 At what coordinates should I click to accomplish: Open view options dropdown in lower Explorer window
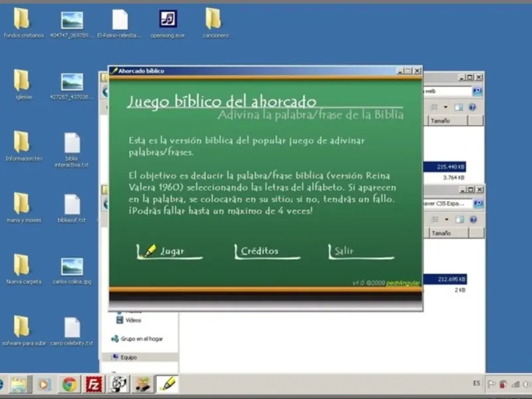coord(446,220)
